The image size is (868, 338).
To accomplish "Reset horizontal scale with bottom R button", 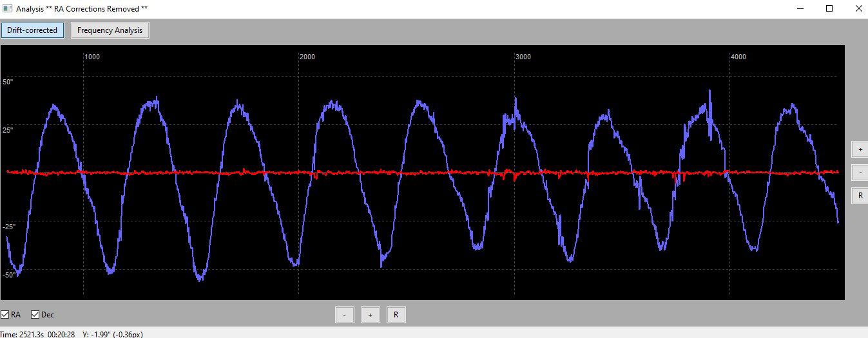I will (396, 315).
